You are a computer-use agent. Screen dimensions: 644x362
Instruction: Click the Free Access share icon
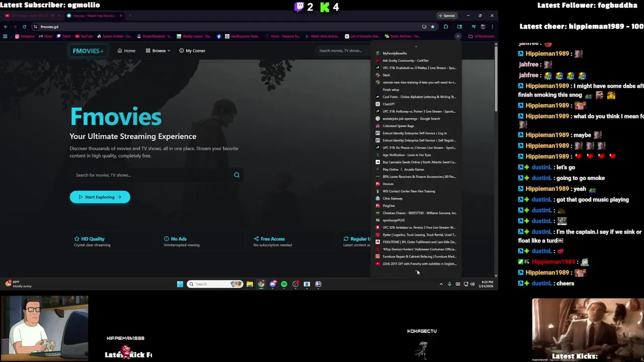point(256,239)
